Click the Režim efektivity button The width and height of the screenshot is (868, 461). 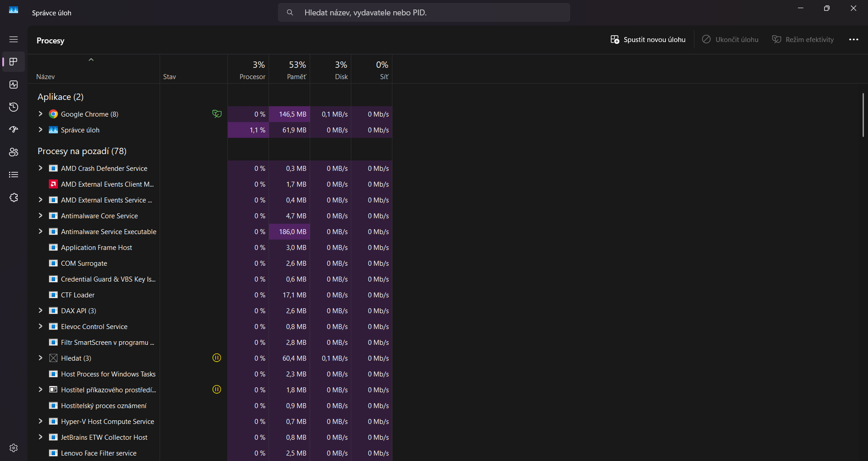[x=803, y=40]
